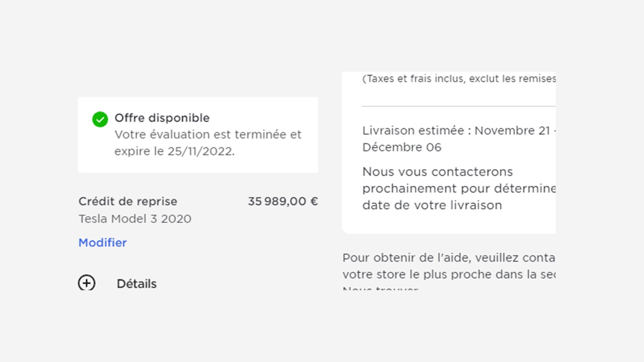Click the green checkmark offer status icon
Screen dimensions: 644x362
click(100, 119)
